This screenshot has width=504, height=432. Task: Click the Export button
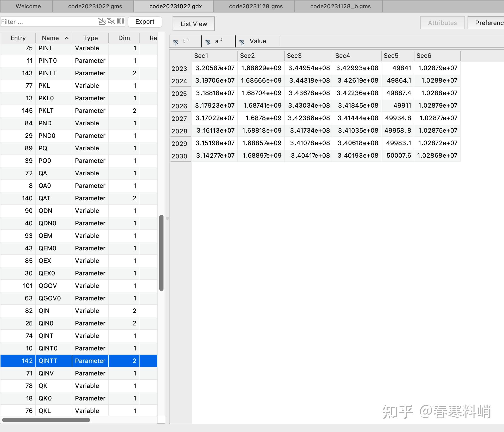pyautogui.click(x=145, y=22)
